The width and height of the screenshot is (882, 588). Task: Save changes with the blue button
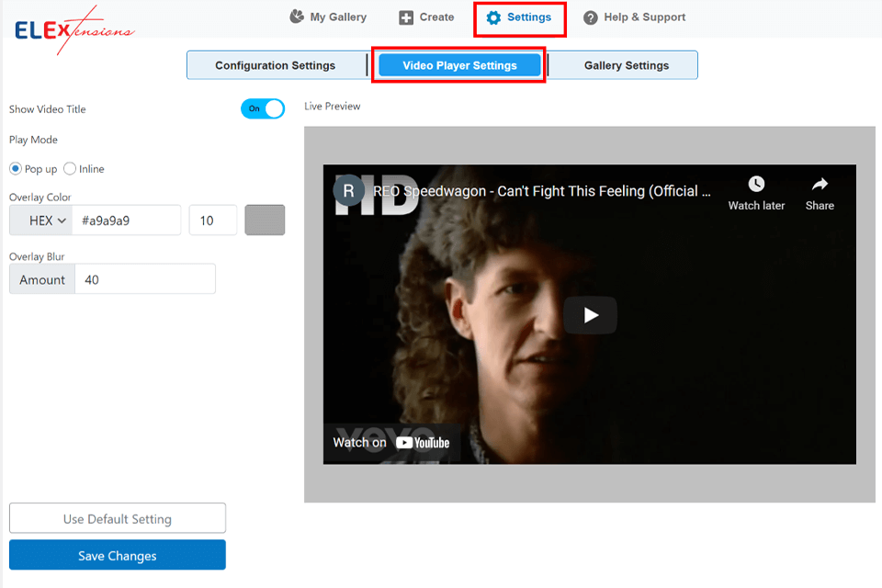118,555
